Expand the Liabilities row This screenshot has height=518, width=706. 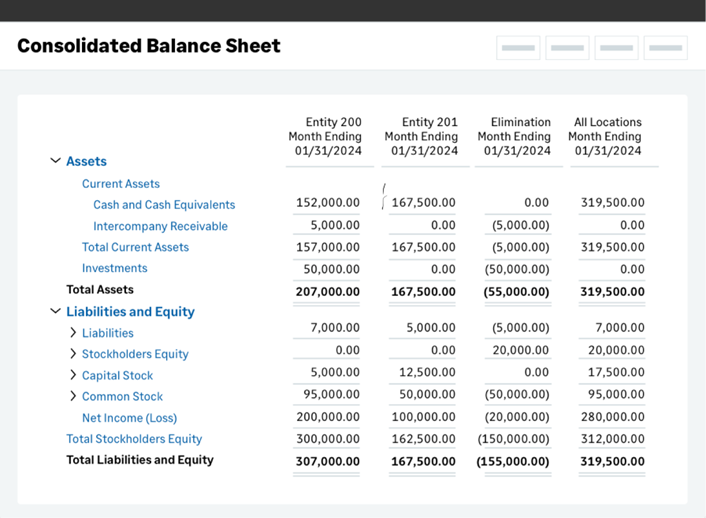[73, 333]
